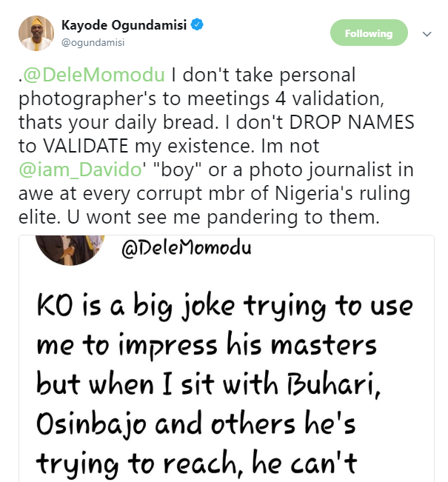The image size is (448, 482).
Task: Open Kayode Ogundamisi's profile avatar
Action: click(x=35, y=33)
